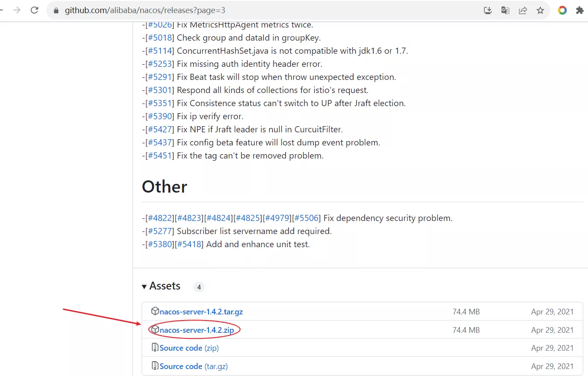Screen dimensions: 588x376
Task: Download nacos-server-1.4.2.zip
Action: click(197, 330)
